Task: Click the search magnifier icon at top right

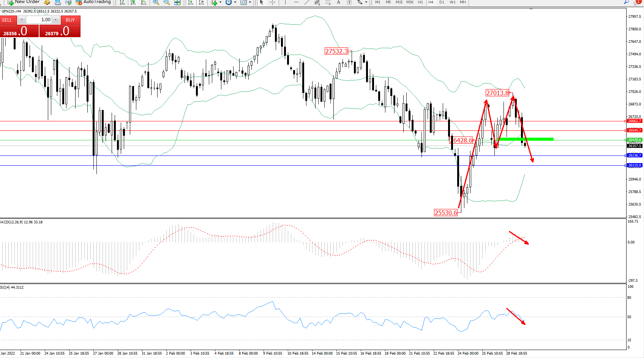Action: pyautogui.click(x=627, y=2)
